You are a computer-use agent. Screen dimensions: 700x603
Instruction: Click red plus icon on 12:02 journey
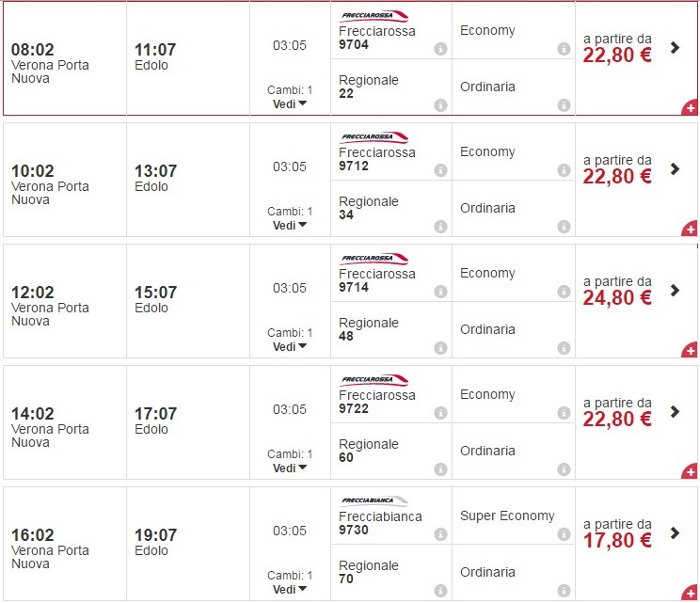tap(691, 350)
